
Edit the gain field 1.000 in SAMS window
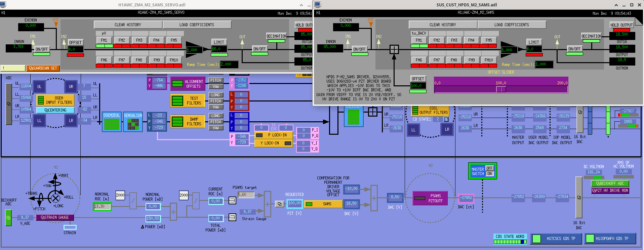click(509, 50)
